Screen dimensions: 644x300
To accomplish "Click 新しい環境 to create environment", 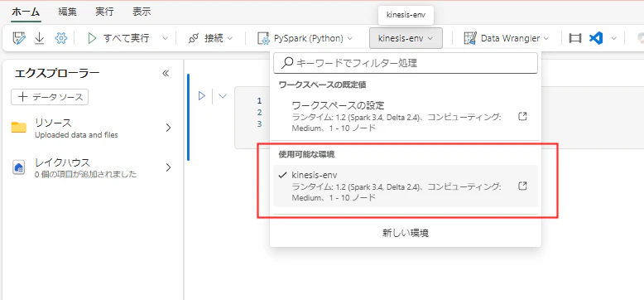I will click(406, 233).
